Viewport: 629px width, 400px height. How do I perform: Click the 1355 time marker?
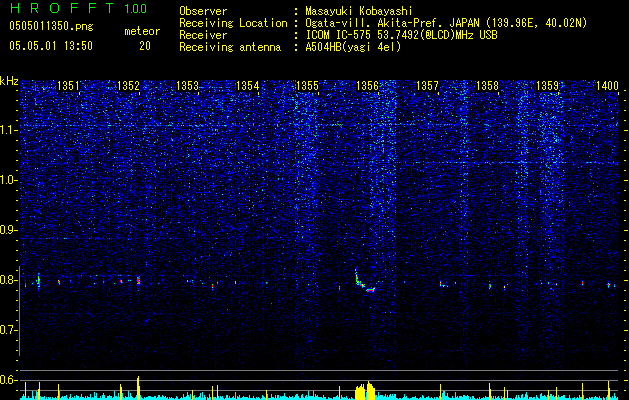307,86
